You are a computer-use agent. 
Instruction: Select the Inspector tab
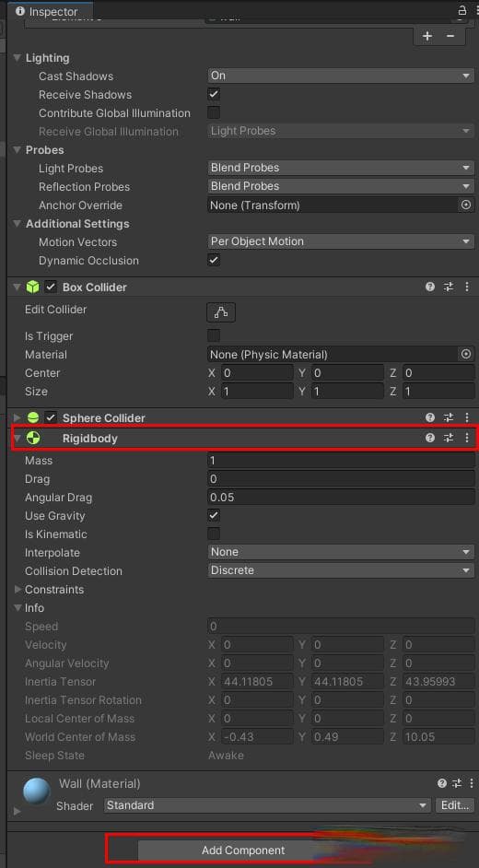49,11
